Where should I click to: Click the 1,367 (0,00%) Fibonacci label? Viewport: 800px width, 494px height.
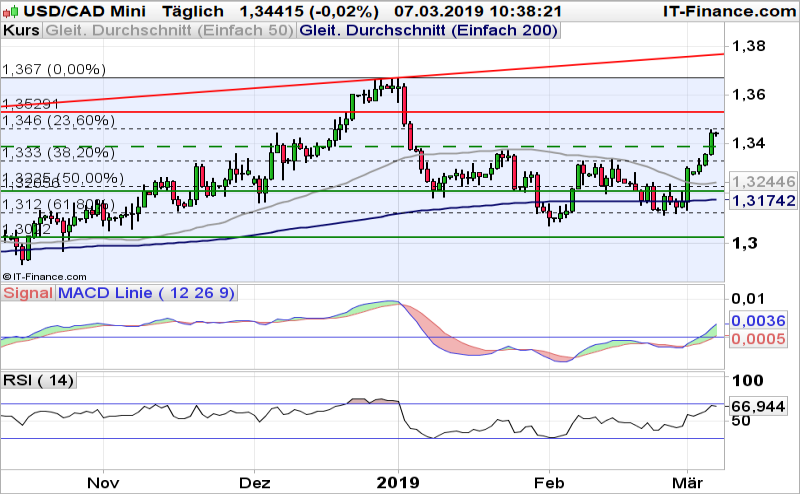coord(54,69)
